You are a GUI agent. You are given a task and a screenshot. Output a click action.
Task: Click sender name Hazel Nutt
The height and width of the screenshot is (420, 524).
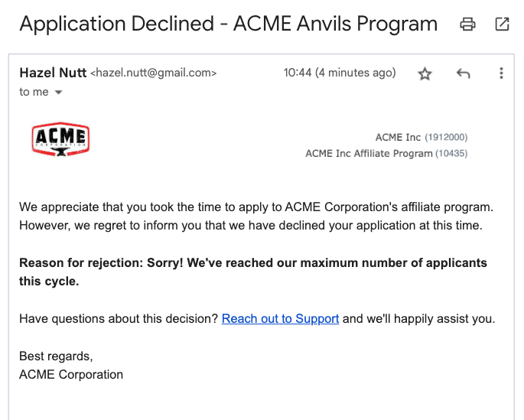[53, 73]
